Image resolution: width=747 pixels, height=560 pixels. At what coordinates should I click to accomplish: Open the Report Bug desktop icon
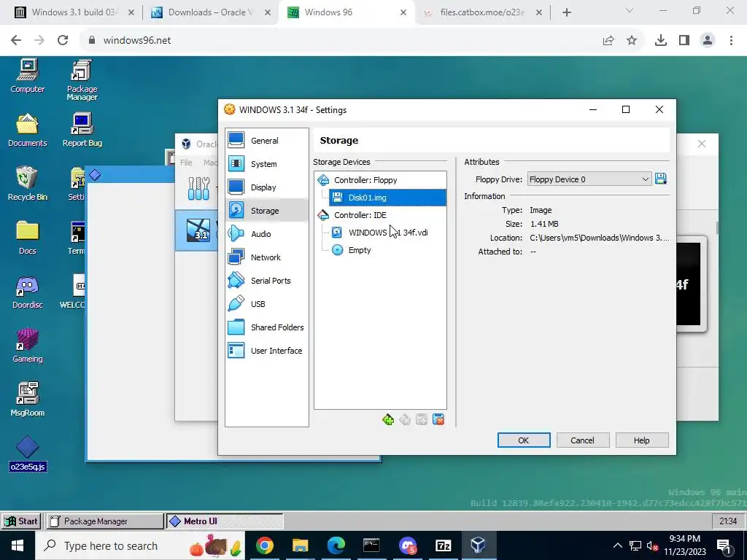[82, 130]
